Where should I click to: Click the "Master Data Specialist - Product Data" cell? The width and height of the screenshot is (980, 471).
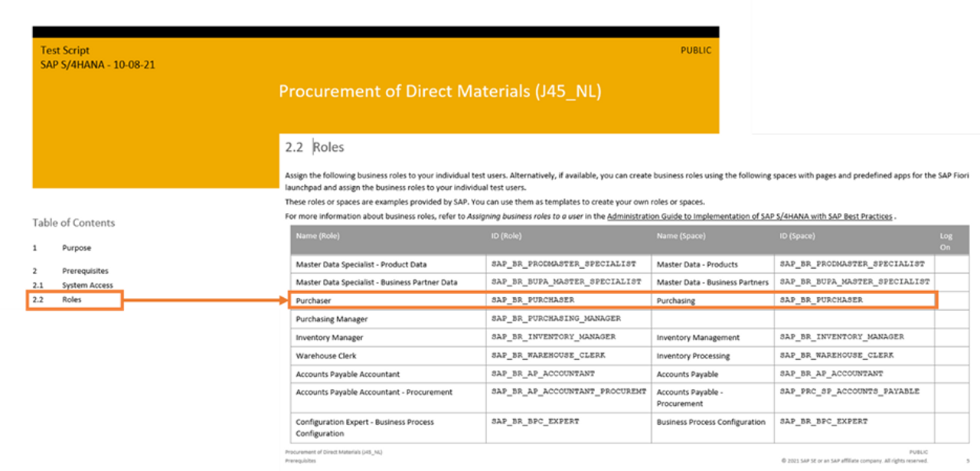coord(361,264)
